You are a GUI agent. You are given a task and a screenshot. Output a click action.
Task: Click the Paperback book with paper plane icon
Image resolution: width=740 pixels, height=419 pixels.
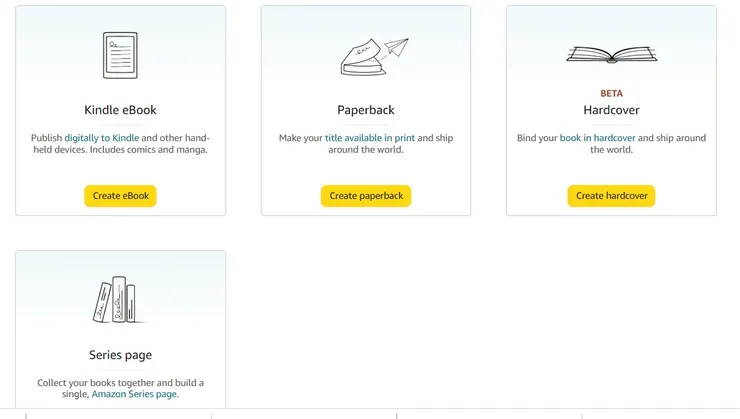pyautogui.click(x=366, y=56)
